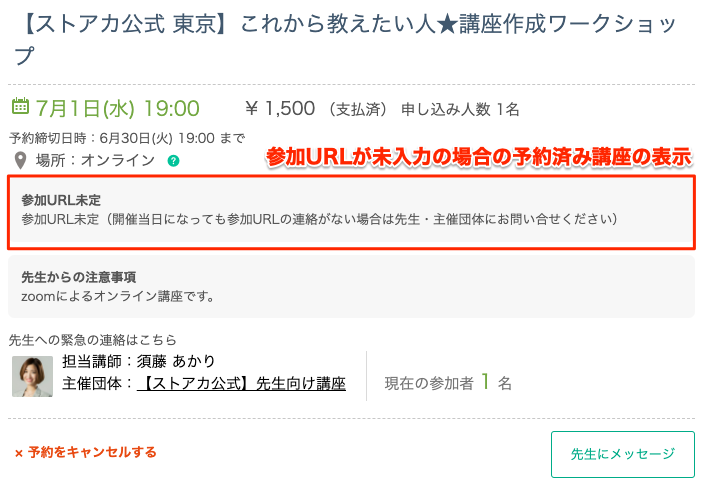Click the 先生への緊急の連絡はこちら text
703x484 pixels.
pos(93,340)
